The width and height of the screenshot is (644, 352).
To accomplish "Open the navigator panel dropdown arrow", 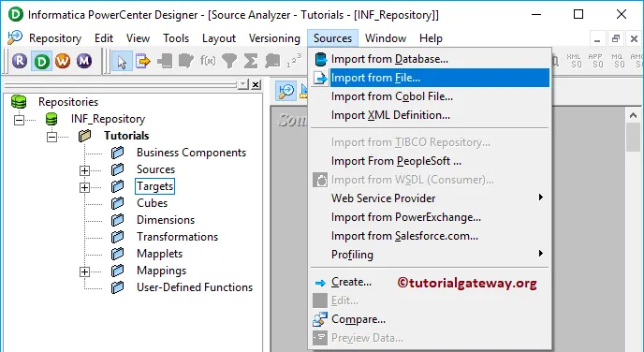I will coord(243,84).
